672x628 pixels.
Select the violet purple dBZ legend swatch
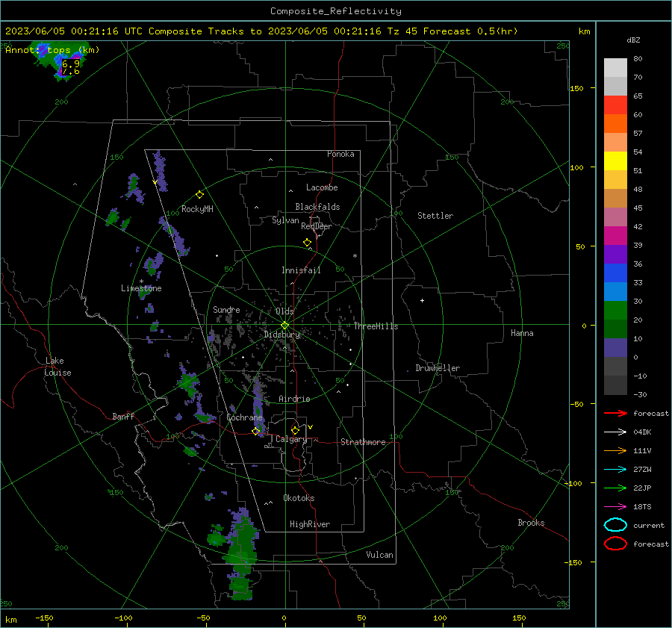pyautogui.click(x=615, y=255)
